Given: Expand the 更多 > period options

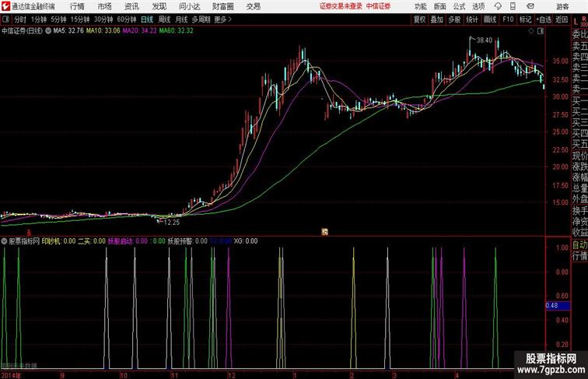Looking at the screenshot, I should pos(222,19).
